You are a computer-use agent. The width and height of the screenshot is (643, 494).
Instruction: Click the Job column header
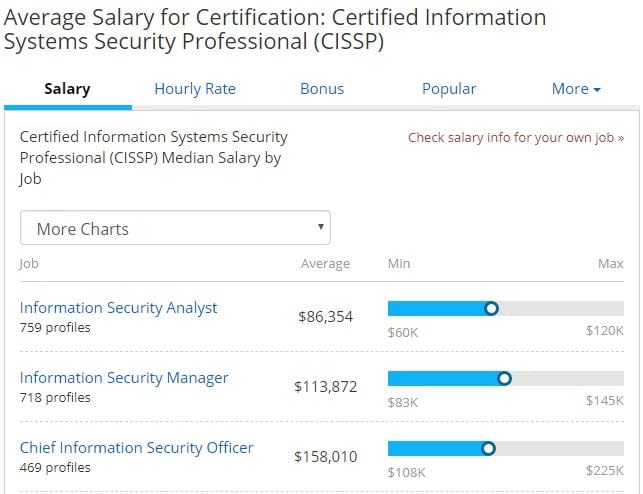pyautogui.click(x=29, y=263)
